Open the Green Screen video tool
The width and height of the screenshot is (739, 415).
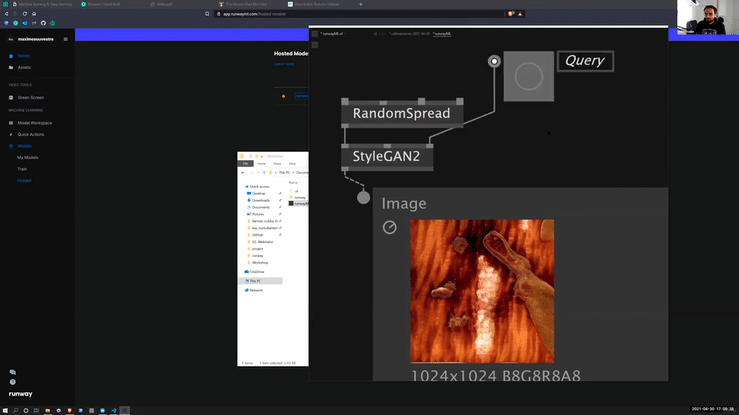(x=30, y=97)
